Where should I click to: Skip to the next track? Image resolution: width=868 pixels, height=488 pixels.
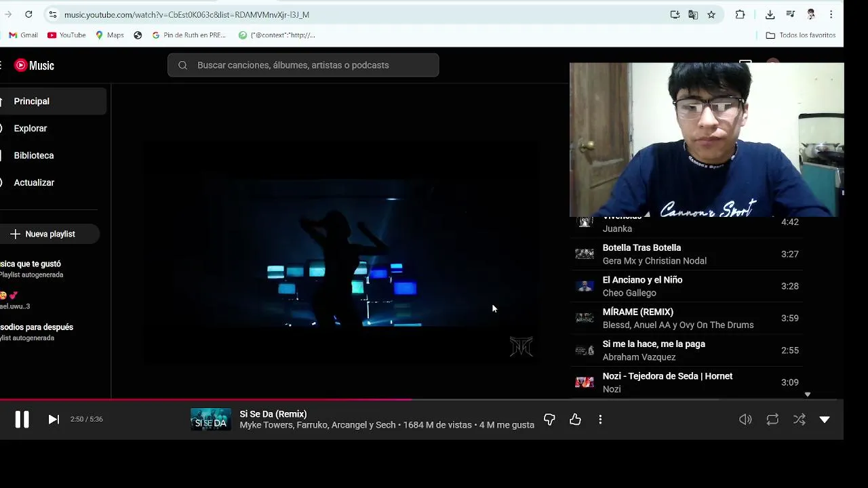[x=54, y=420]
